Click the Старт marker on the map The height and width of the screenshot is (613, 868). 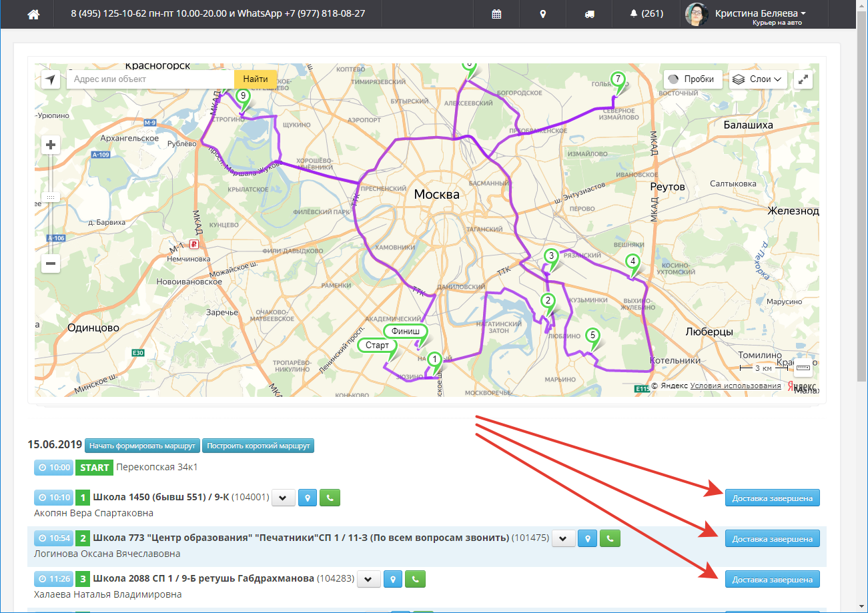click(x=377, y=346)
